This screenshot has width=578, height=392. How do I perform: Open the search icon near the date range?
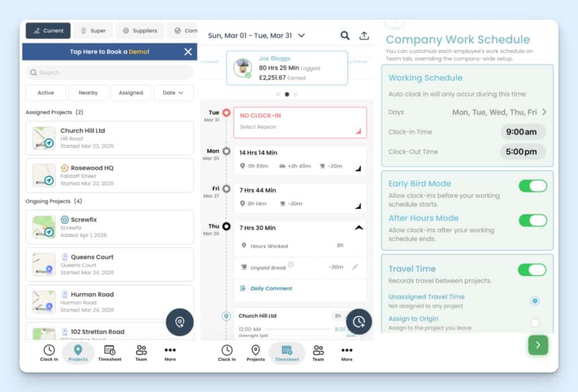(345, 34)
